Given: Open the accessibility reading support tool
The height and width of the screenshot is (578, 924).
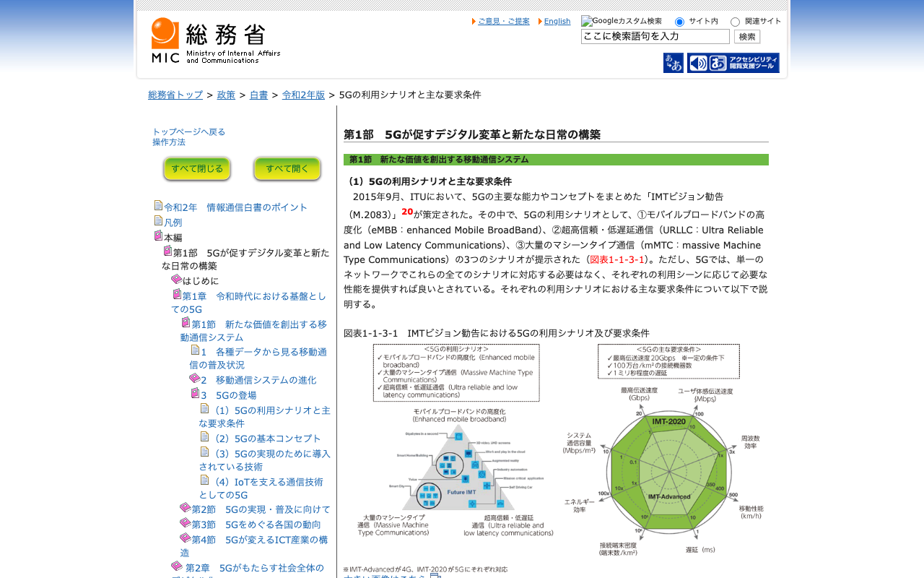Looking at the screenshot, I should click(733, 63).
